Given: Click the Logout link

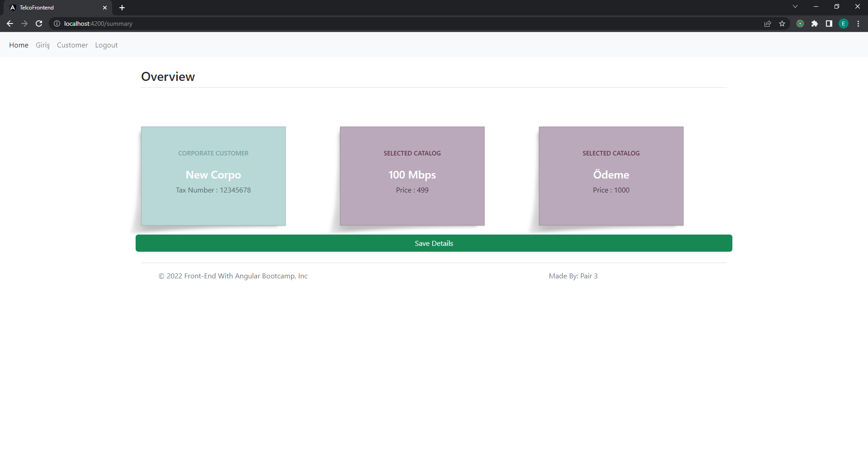Looking at the screenshot, I should (106, 45).
